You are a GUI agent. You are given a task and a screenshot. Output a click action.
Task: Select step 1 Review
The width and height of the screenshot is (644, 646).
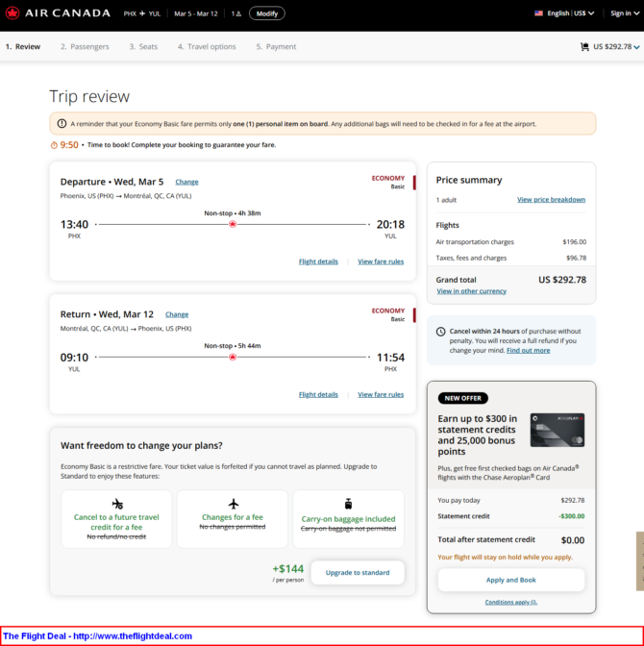click(x=23, y=46)
